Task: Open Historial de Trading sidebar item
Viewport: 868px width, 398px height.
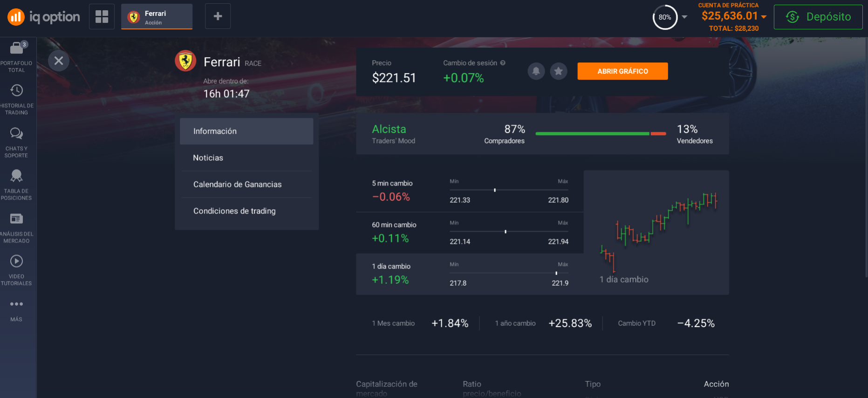Action: click(x=17, y=100)
